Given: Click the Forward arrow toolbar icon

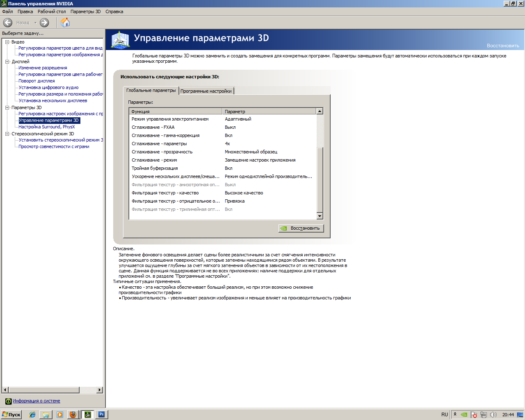Looking at the screenshot, I should point(44,23).
